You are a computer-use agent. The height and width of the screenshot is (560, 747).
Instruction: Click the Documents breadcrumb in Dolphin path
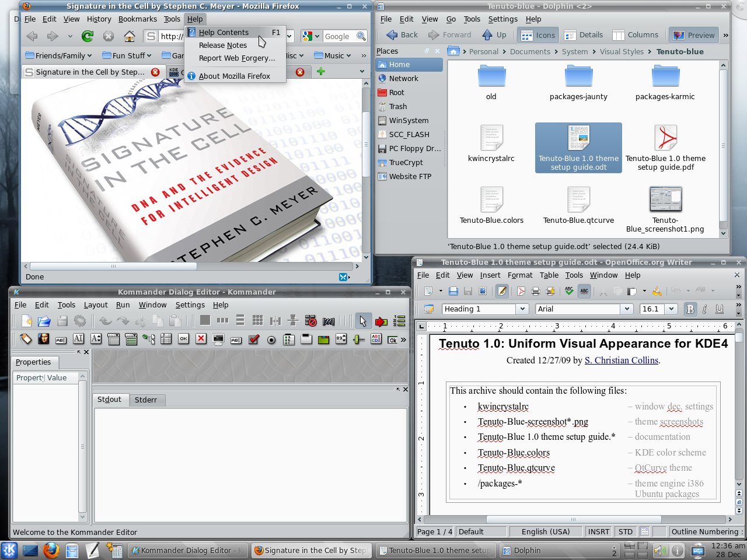[x=530, y=51]
